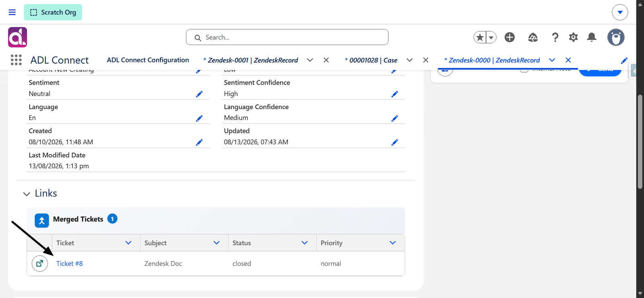Viewport: 644px width, 298px height.
Task: Select the Zendesk-0000 ZendeskRecord tab
Action: (x=492, y=60)
